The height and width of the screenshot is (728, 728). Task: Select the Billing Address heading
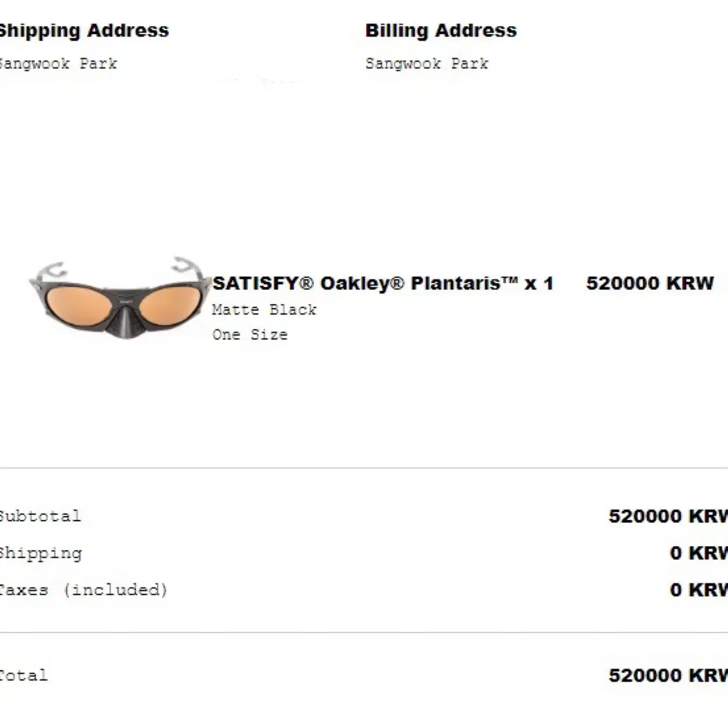(x=441, y=31)
